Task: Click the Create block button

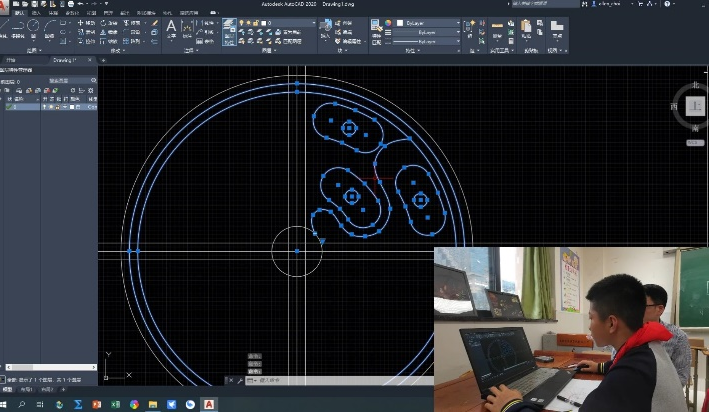Action: click(x=345, y=23)
